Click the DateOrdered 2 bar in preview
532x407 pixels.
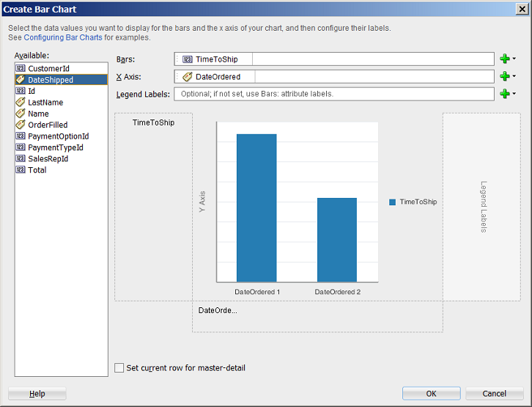(337, 240)
